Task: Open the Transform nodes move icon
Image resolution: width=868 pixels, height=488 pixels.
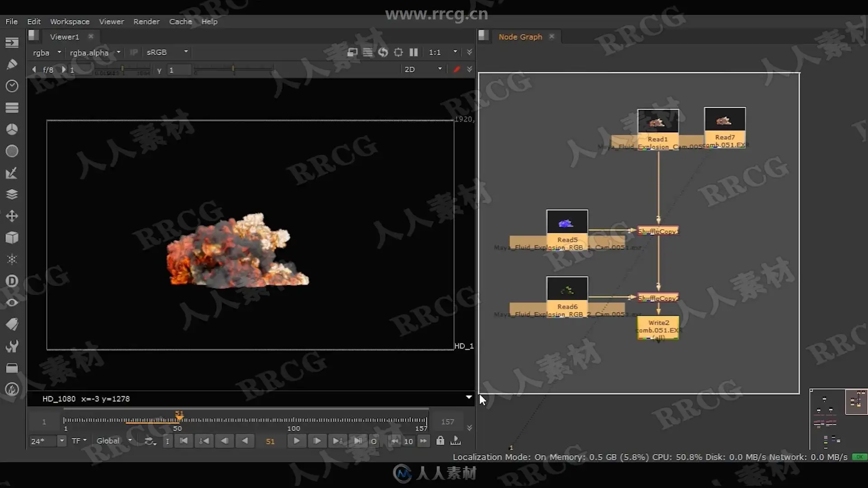Action: point(12,216)
